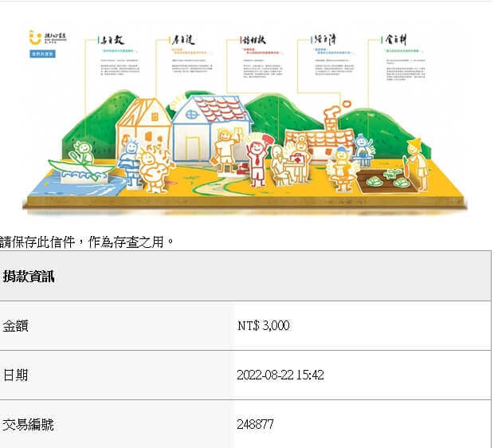Select the transaction number 248877
Image resolution: width=494 pixels, height=448 pixels.
click(x=255, y=425)
